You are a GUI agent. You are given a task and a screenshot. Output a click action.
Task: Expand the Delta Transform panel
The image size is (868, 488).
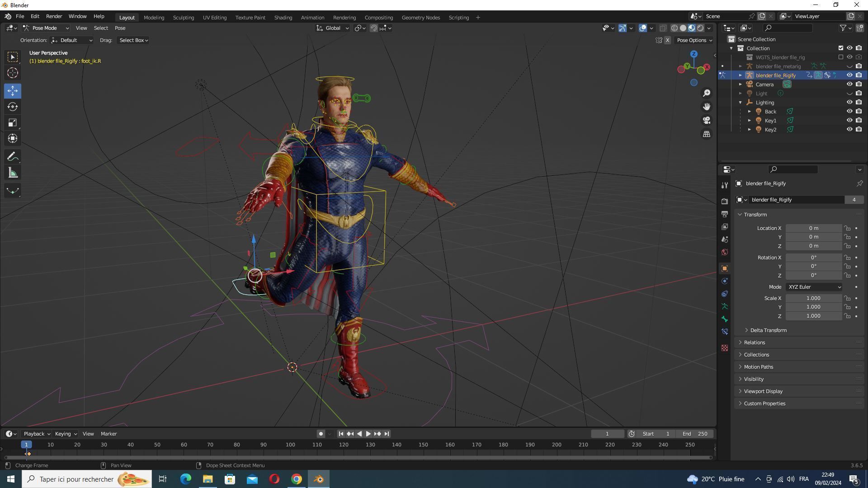(x=768, y=330)
